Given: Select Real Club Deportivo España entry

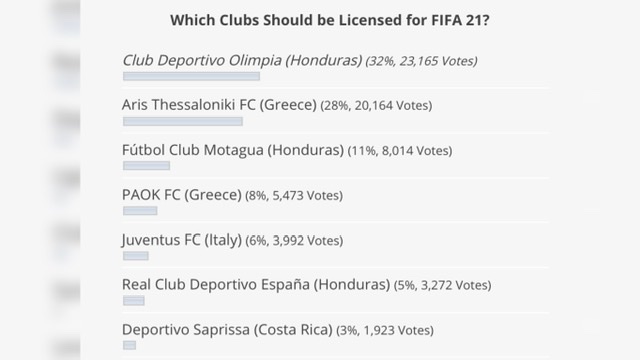Looking at the screenshot, I should coord(256,284).
